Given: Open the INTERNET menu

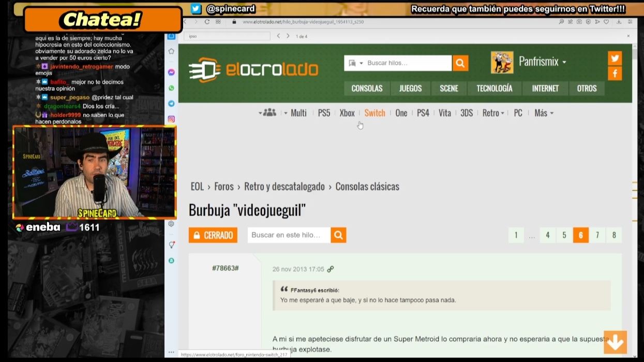Looking at the screenshot, I should (545, 89).
